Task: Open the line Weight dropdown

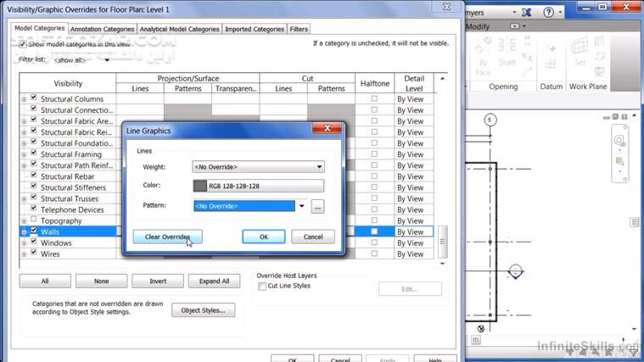Action: (x=259, y=167)
